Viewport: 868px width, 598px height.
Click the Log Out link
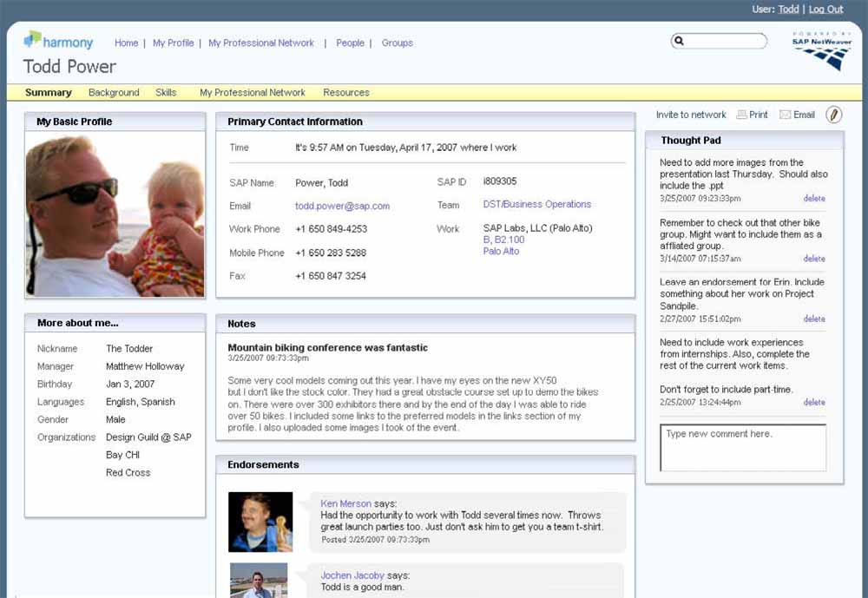coord(825,10)
